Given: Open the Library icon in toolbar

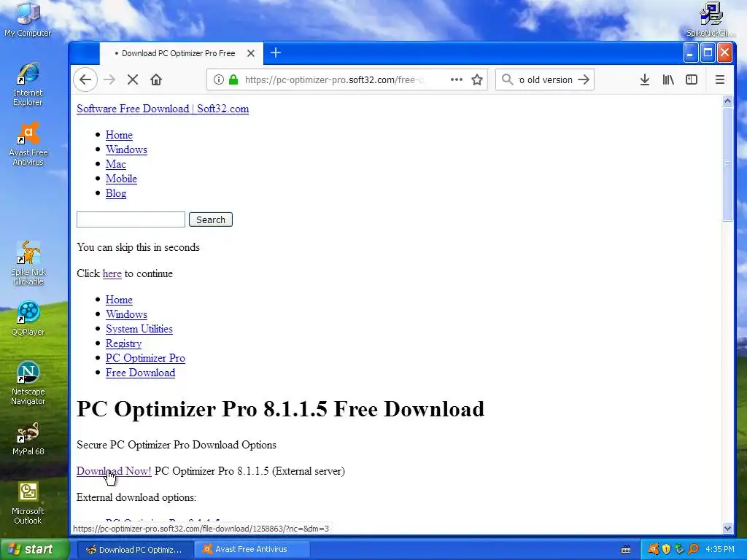Looking at the screenshot, I should click(x=668, y=79).
